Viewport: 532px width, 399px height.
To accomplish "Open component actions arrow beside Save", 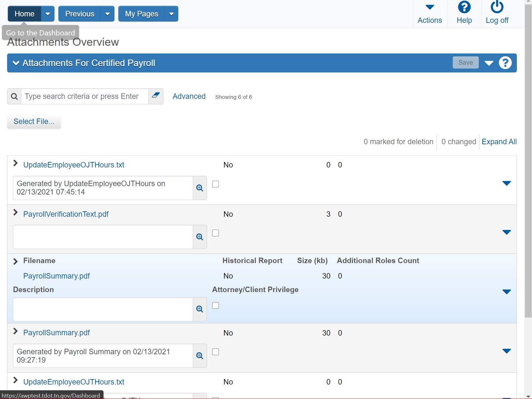I will coord(489,63).
